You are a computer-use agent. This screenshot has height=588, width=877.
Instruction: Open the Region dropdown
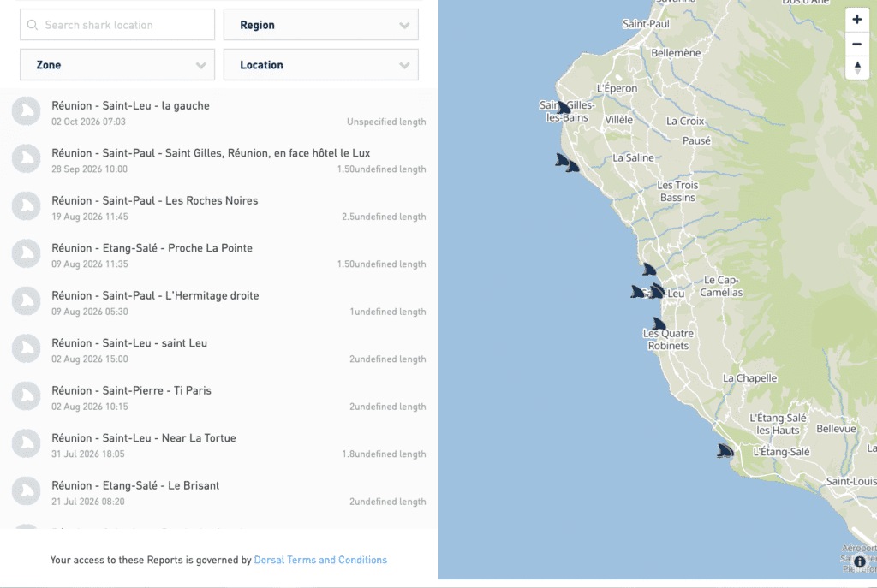321,25
